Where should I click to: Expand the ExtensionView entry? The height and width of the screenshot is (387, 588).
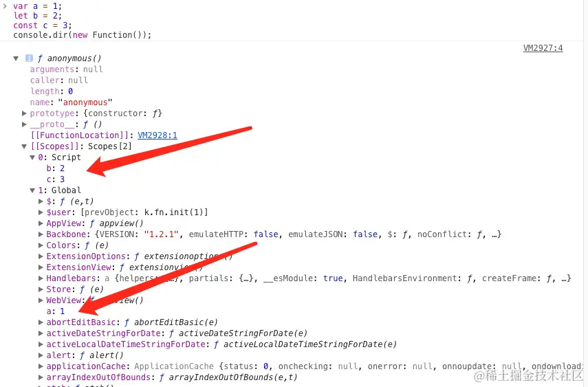(x=41, y=267)
